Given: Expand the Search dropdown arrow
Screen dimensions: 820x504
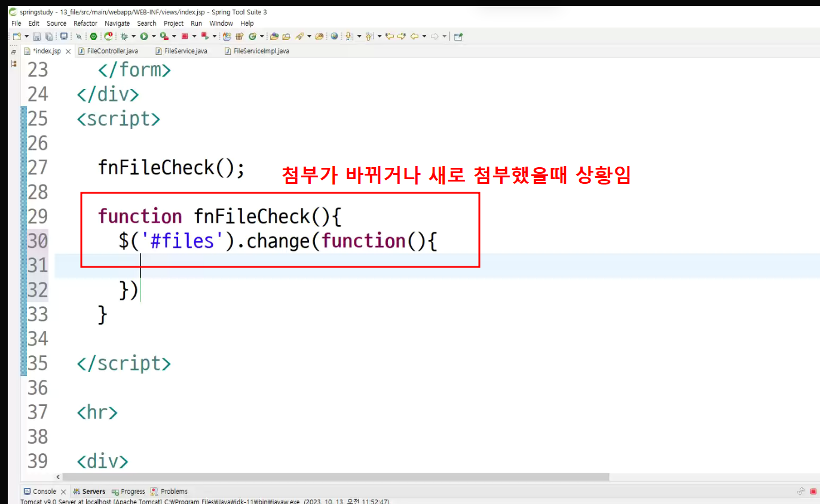Looking at the screenshot, I should coord(310,36).
